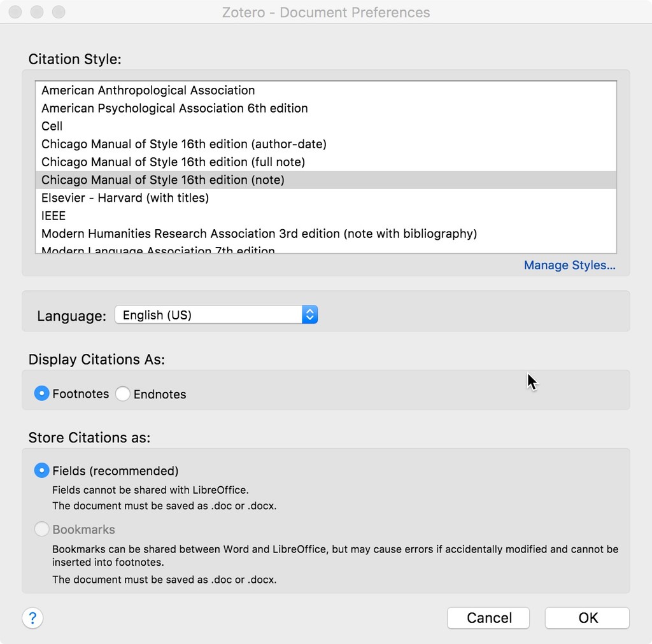Pick Elsevier - Harvard (with titles) style
652x644 pixels.
(125, 198)
